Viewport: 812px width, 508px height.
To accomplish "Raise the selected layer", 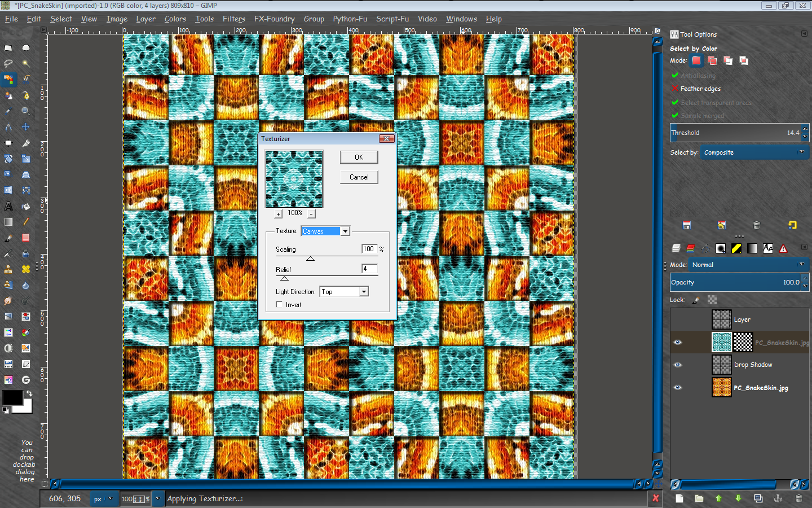I will click(718, 498).
